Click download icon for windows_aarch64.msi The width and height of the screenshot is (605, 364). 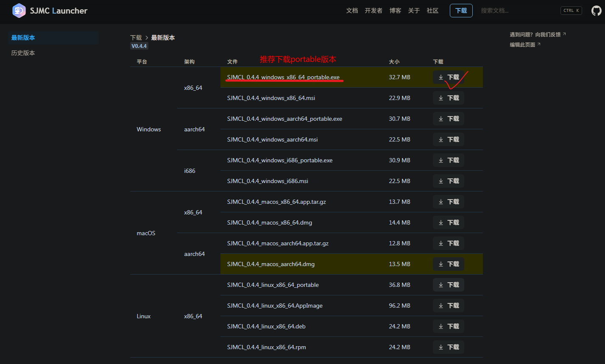tap(441, 139)
